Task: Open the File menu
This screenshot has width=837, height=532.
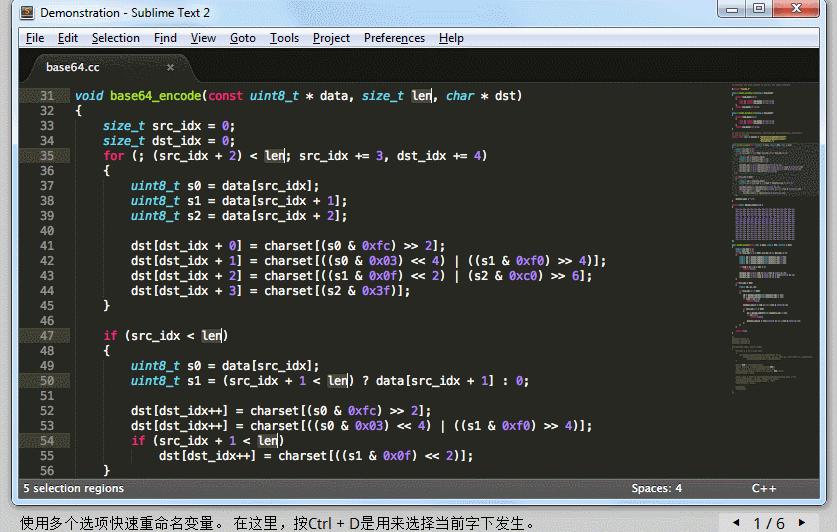Action: point(35,38)
